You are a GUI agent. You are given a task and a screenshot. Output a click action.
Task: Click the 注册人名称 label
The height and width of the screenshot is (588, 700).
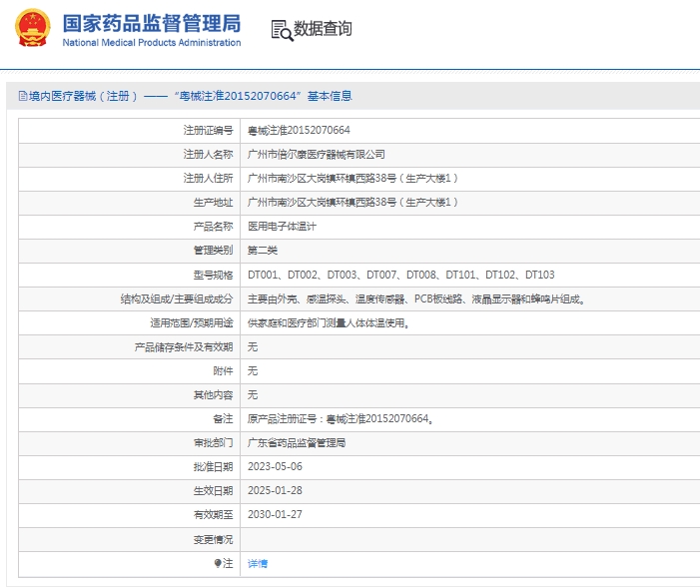(x=208, y=155)
